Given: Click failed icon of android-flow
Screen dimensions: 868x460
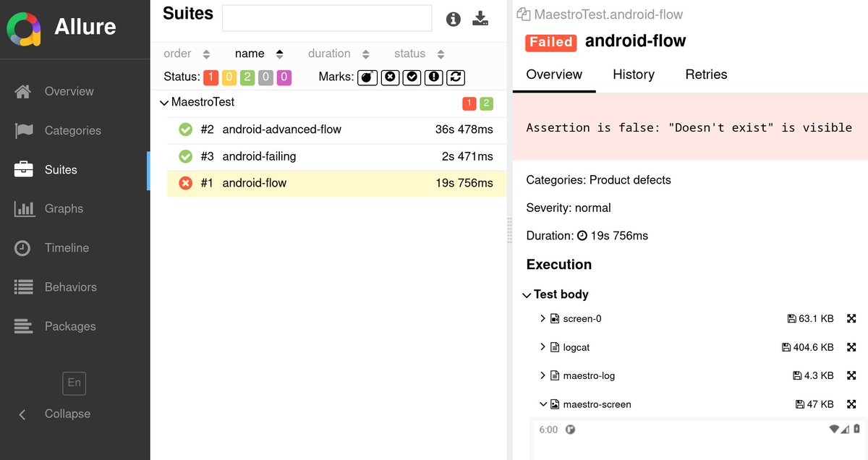Looking at the screenshot, I should coord(185,183).
